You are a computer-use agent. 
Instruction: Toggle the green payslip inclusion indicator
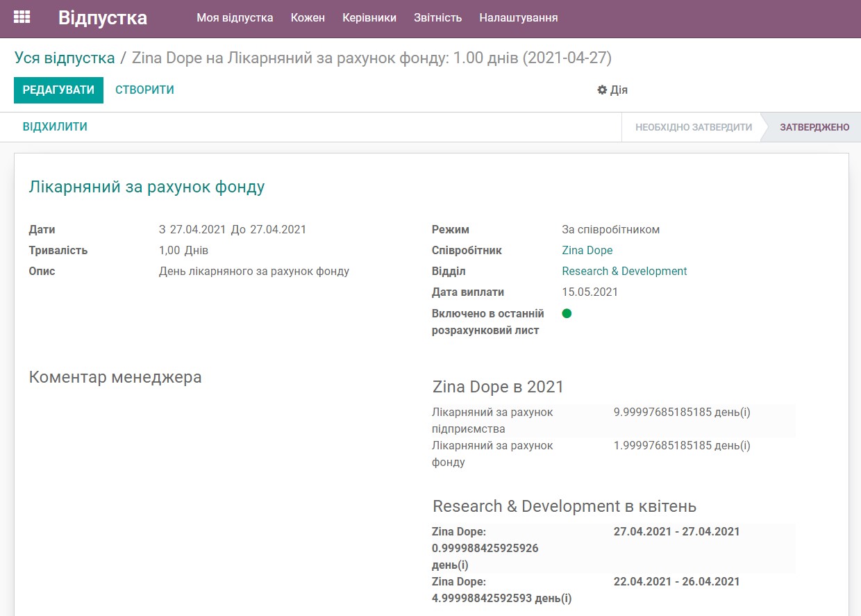(x=567, y=313)
